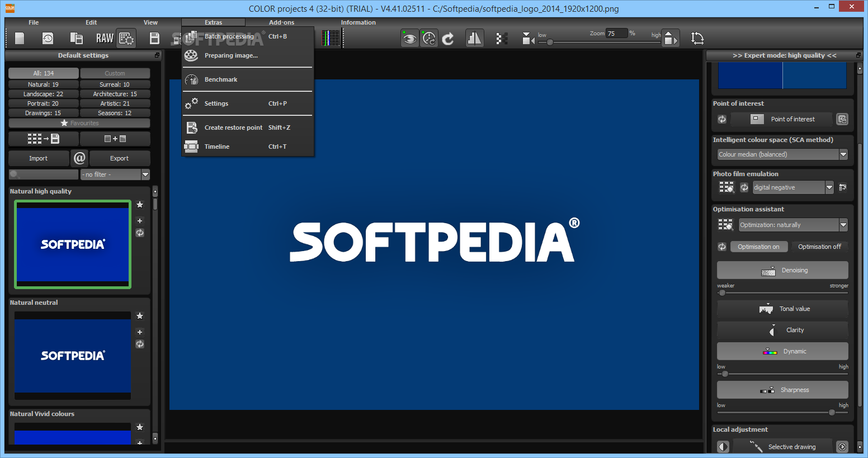Image resolution: width=868 pixels, height=458 pixels.
Task: Toggle the Clarity option
Action: 782,330
